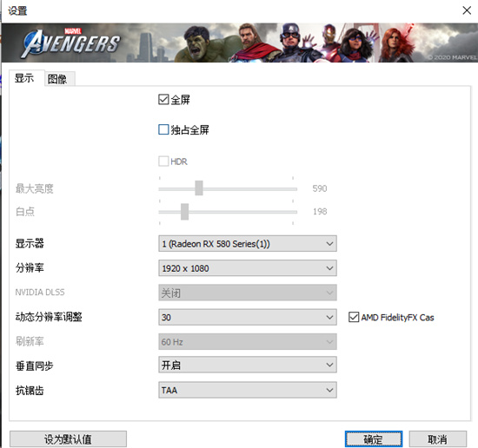Uncheck the 全屏 checkbox
478x448 pixels.
pyautogui.click(x=163, y=100)
